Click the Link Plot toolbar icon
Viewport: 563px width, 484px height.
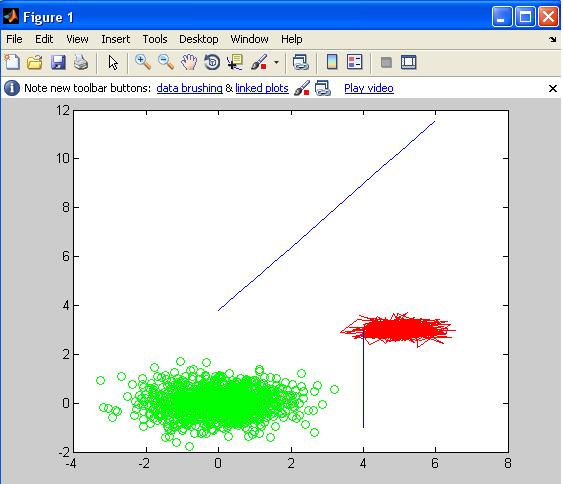pos(301,62)
